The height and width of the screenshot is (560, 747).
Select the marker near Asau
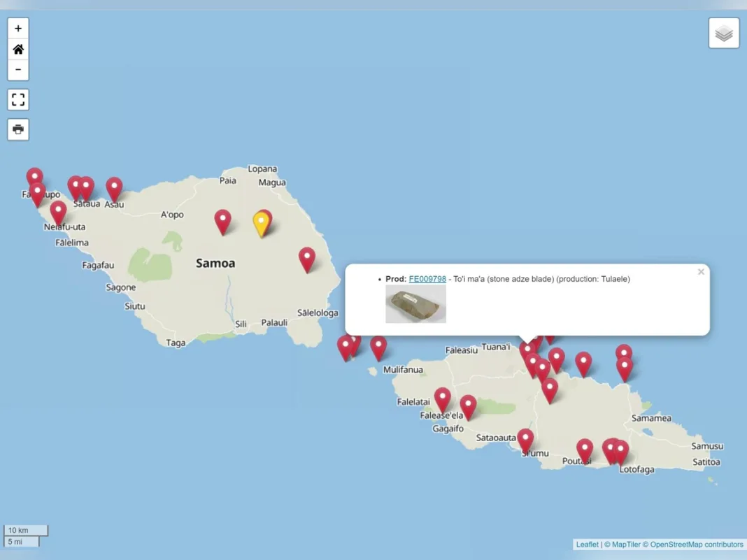point(114,189)
